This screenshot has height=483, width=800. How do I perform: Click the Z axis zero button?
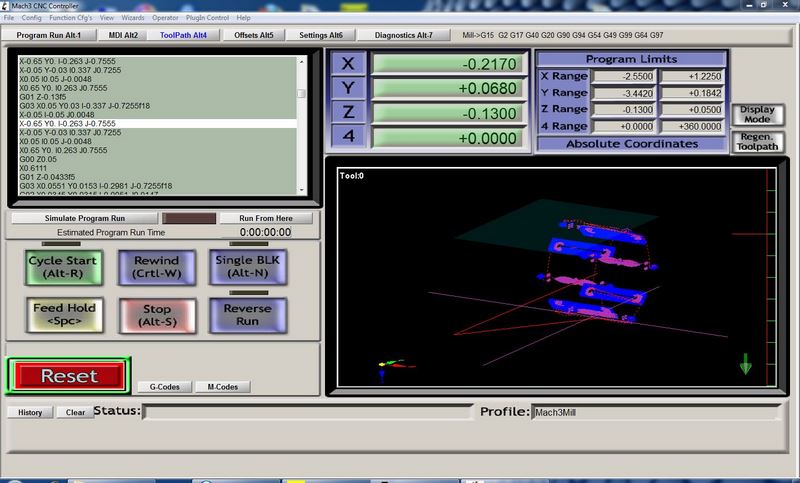[348, 112]
